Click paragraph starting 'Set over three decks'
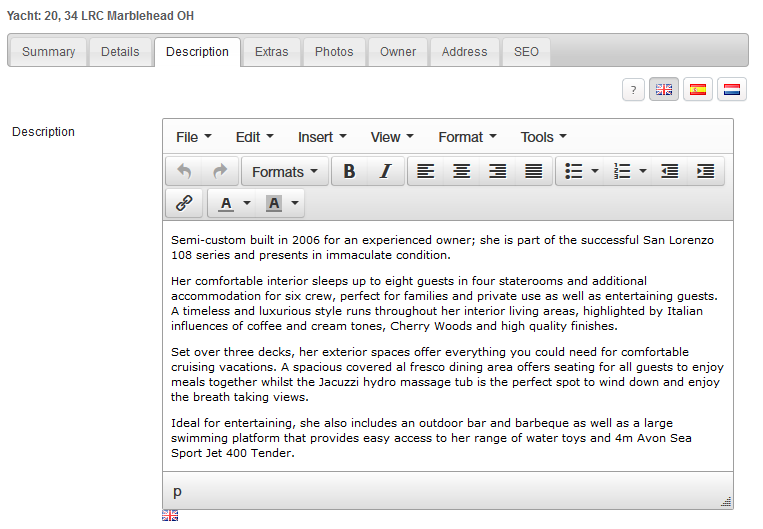This screenshot has width=763, height=529. pyautogui.click(x=447, y=374)
